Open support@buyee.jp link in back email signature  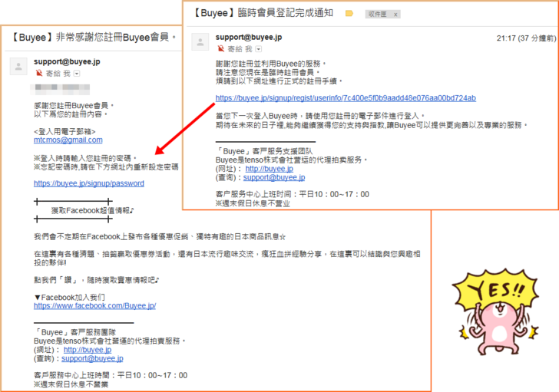[92, 358]
